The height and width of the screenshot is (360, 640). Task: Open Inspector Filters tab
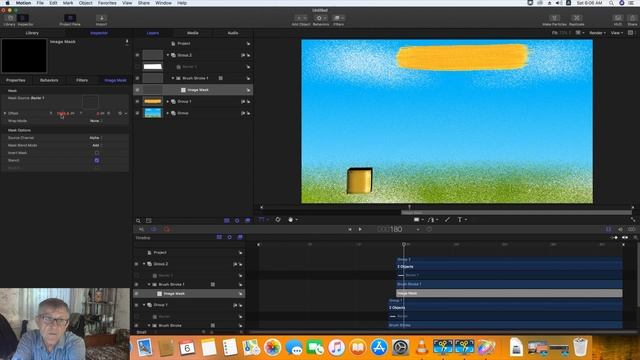point(82,80)
